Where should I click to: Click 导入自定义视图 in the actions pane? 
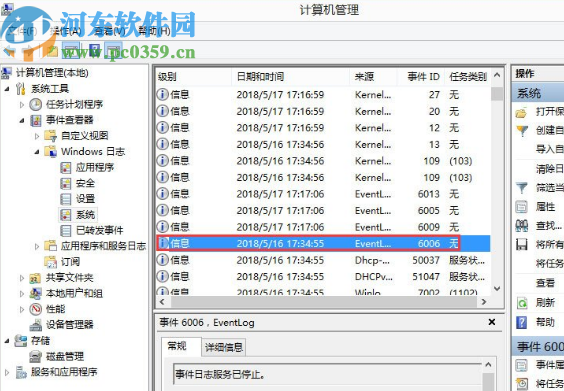[x=549, y=149]
